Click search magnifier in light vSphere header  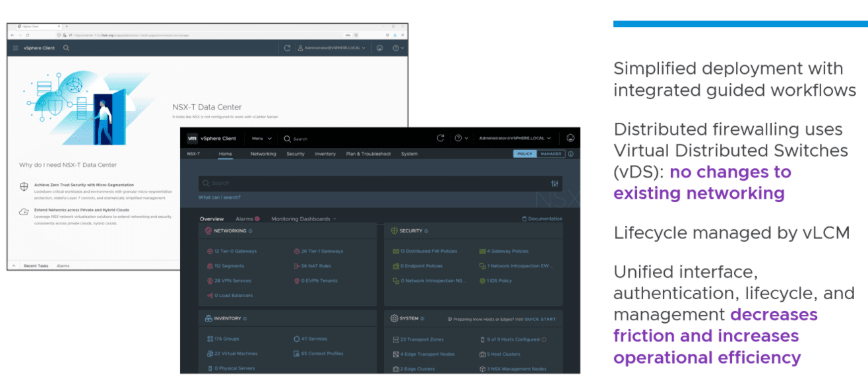point(66,48)
